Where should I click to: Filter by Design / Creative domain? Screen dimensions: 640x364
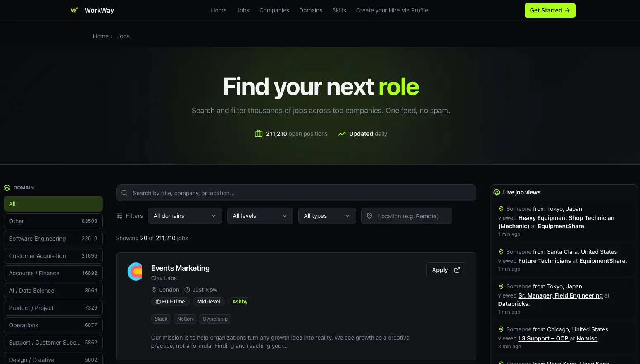(x=53, y=359)
